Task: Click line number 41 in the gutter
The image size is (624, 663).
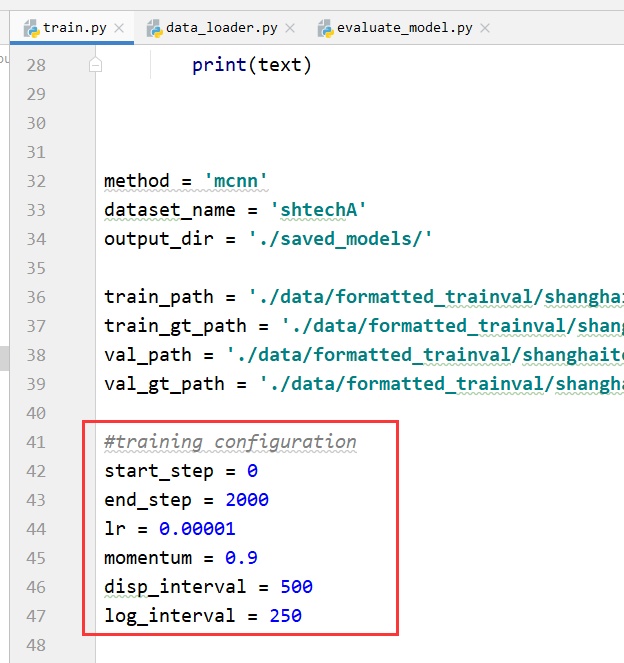Action: point(36,442)
